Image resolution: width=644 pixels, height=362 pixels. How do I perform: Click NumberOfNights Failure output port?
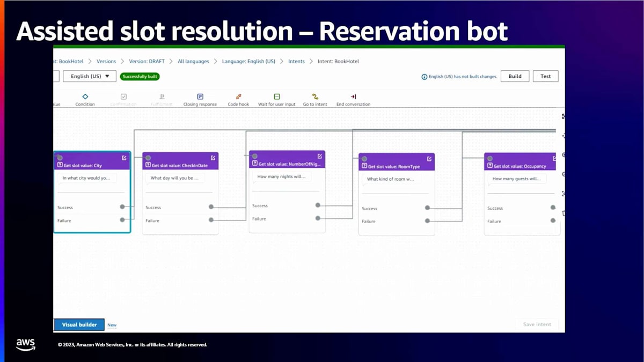click(x=318, y=218)
